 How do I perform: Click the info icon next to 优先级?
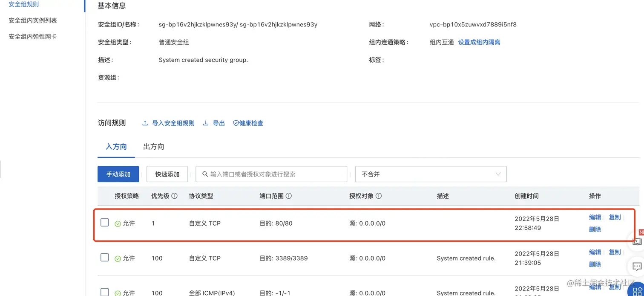(174, 196)
